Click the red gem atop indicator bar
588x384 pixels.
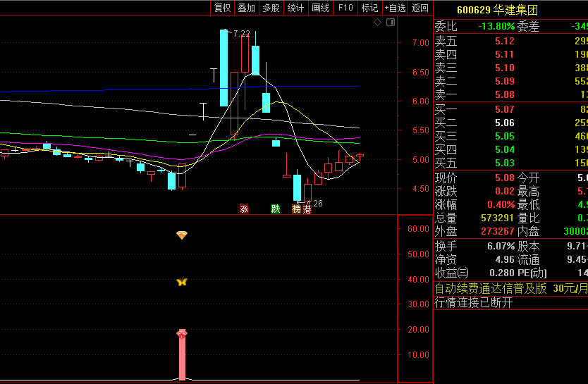pyautogui.click(x=182, y=334)
